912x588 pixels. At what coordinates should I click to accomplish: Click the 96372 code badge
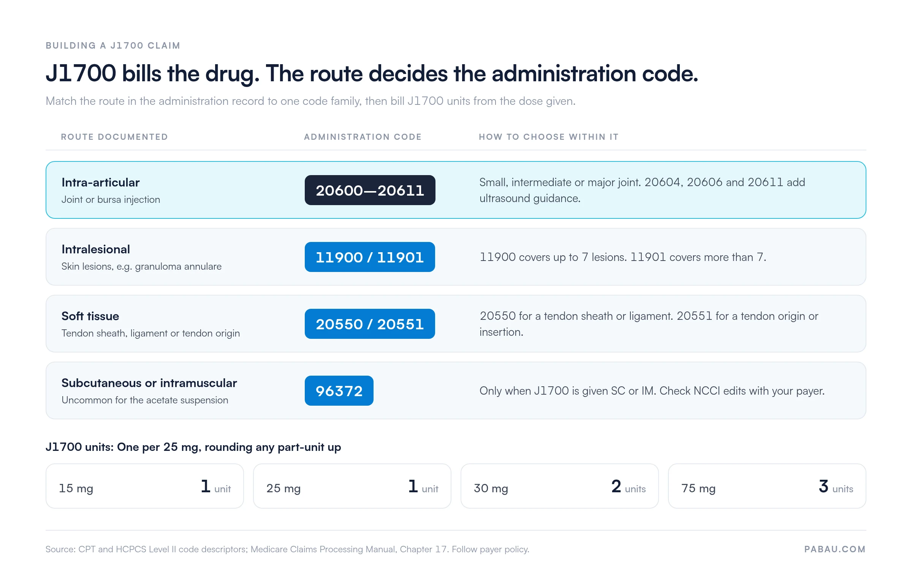point(339,390)
